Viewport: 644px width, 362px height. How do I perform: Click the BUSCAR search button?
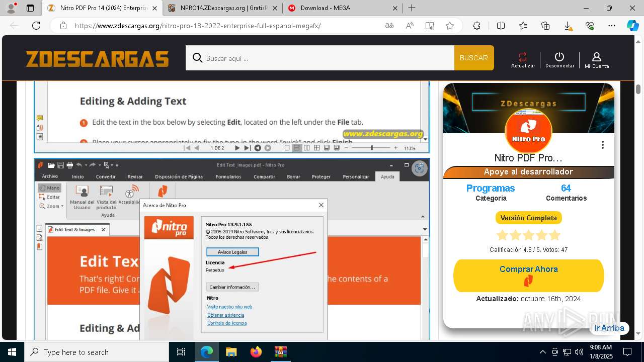pos(474,58)
